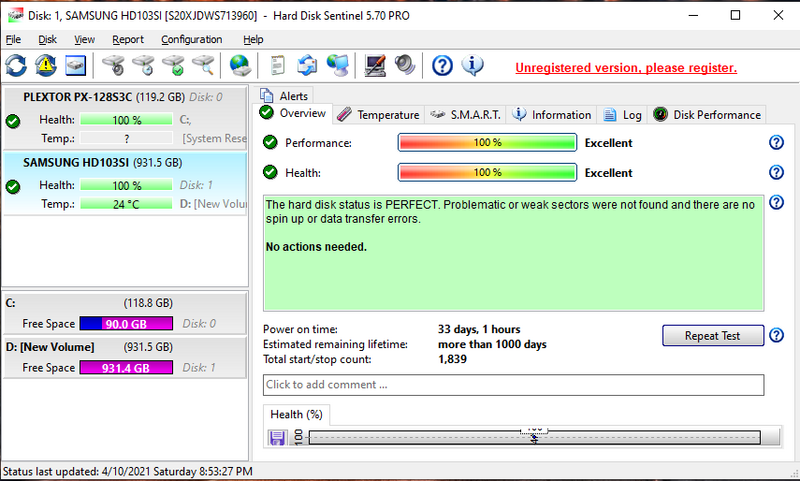Click the Unregistered version, please register link
This screenshot has height=481, width=800.
coord(626,68)
